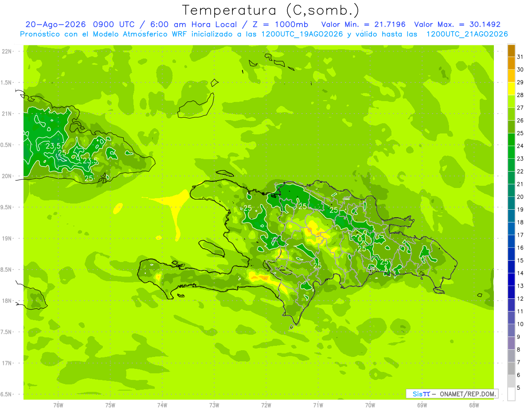
Task: Click the gray legend swatch between 6 and 7
Action: [x=511, y=369]
